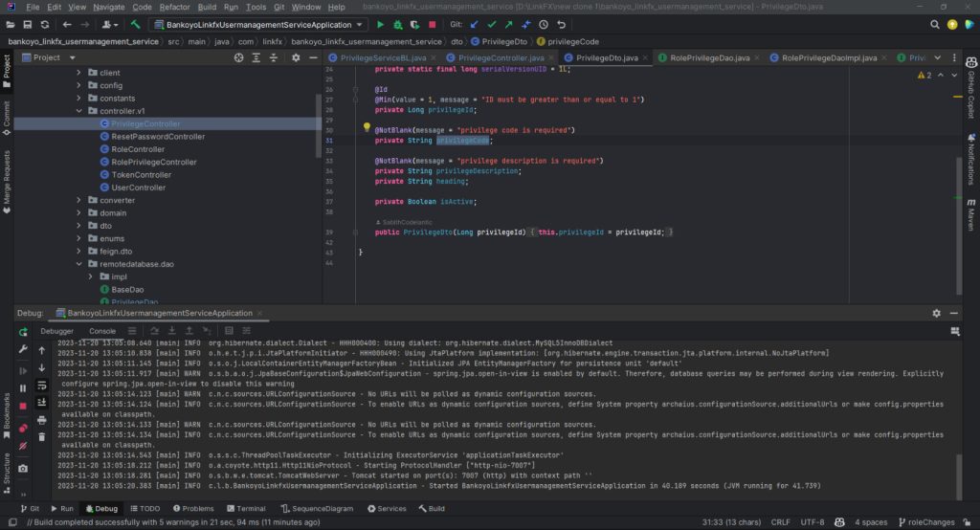The height and width of the screenshot is (530, 980).
Task: Switch to PrivilegeController.java editor tab
Action: click(x=501, y=58)
